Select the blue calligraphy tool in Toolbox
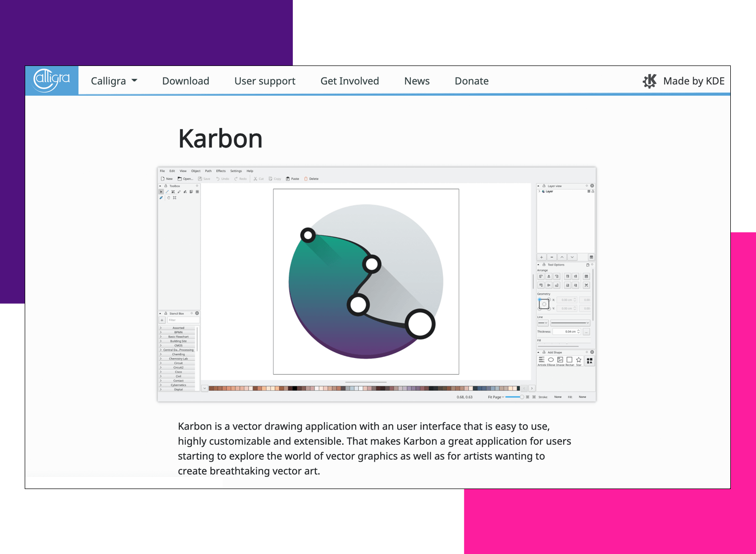Viewport: 756px width, 554px height. coord(161,197)
